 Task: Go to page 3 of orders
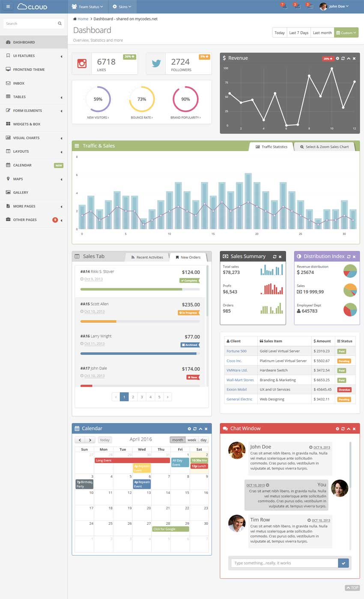point(142,397)
